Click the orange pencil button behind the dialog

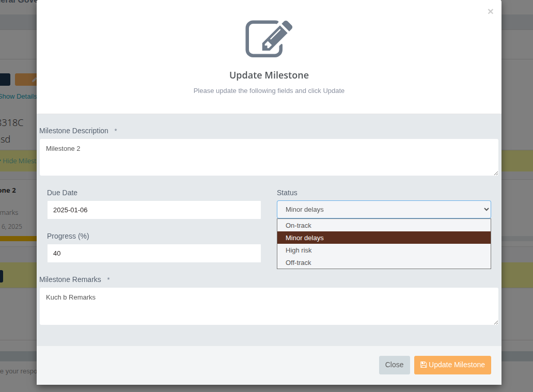coord(26,80)
